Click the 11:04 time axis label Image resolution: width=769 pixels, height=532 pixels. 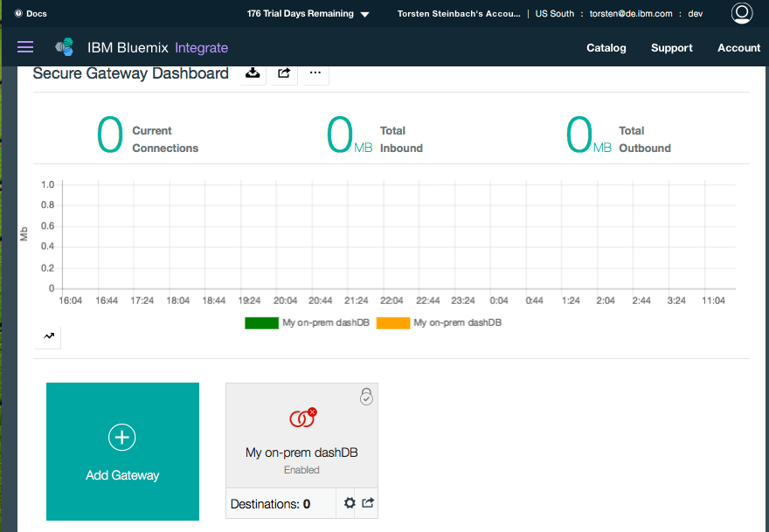pyautogui.click(x=713, y=301)
